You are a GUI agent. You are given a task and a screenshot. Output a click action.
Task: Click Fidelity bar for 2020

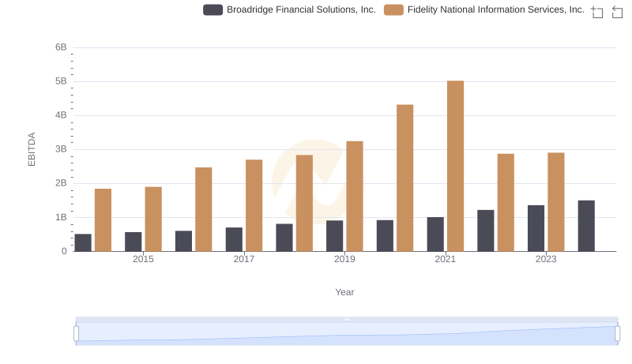point(405,178)
